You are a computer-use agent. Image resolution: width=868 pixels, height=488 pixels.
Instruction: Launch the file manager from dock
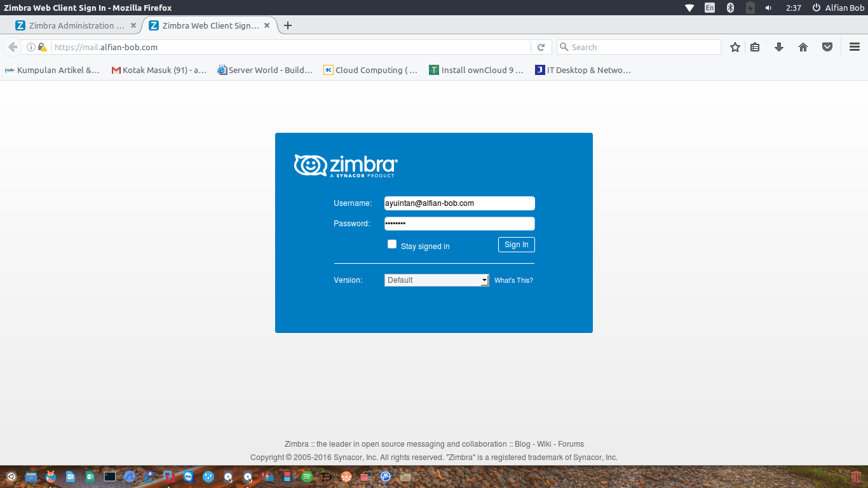tap(31, 477)
